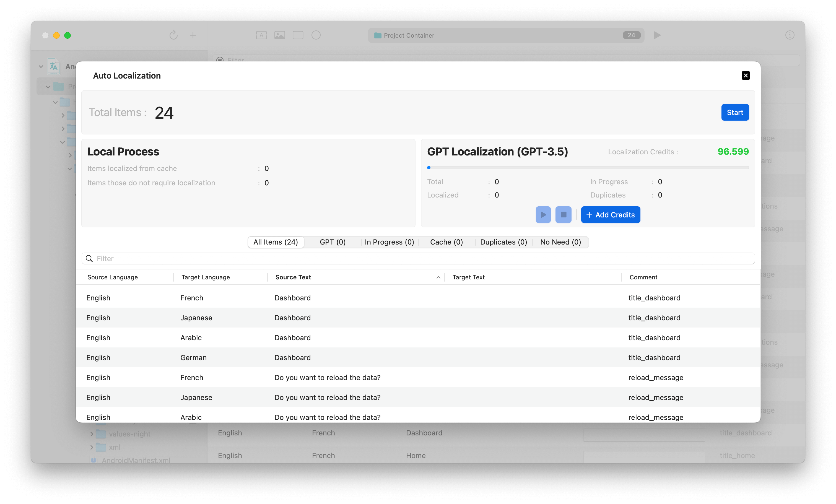This screenshot has width=836, height=504.
Task: Focus the dialog Filter search field
Action: 418,258
